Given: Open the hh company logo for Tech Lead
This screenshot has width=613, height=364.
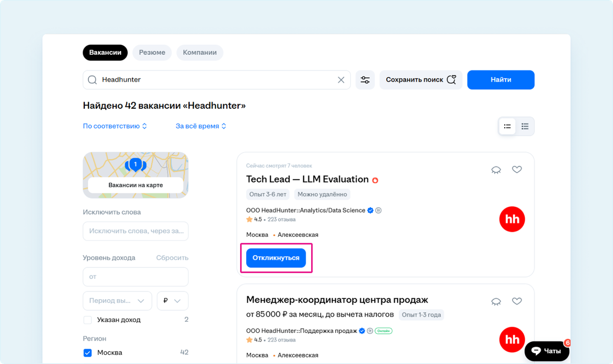Looking at the screenshot, I should click(x=512, y=220).
